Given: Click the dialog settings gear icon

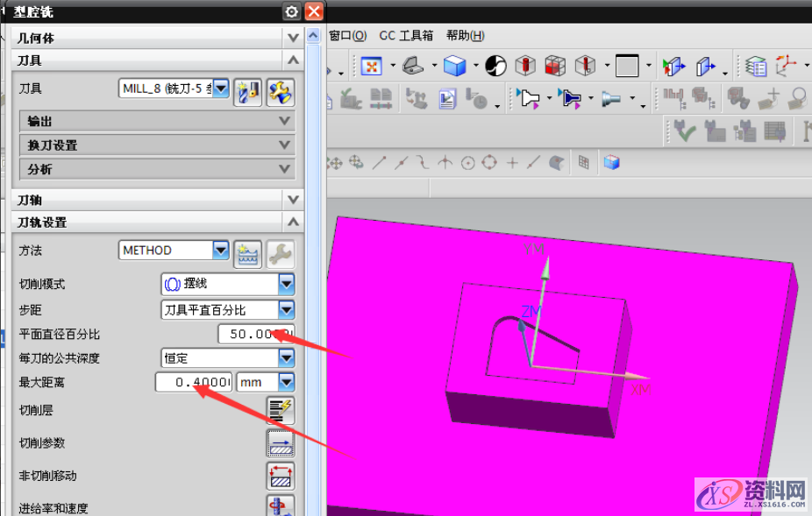Looking at the screenshot, I should click(291, 11).
